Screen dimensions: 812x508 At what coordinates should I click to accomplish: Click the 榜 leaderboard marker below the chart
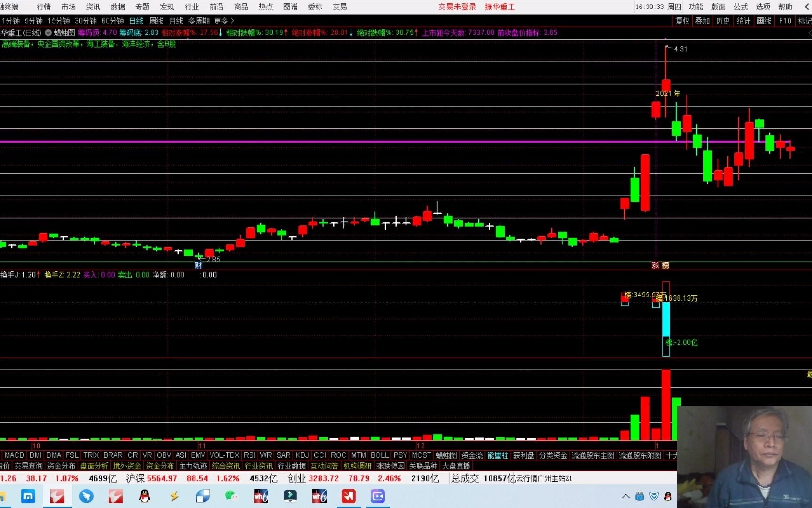point(665,266)
